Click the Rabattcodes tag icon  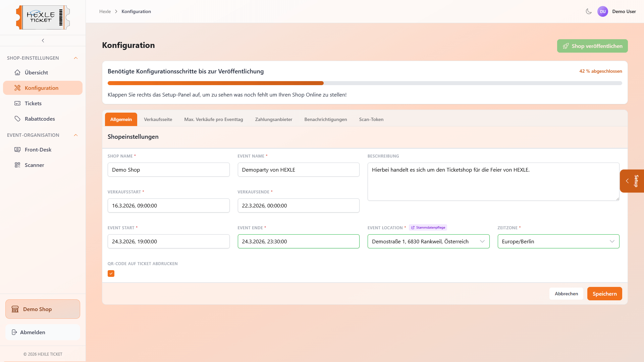point(17,119)
